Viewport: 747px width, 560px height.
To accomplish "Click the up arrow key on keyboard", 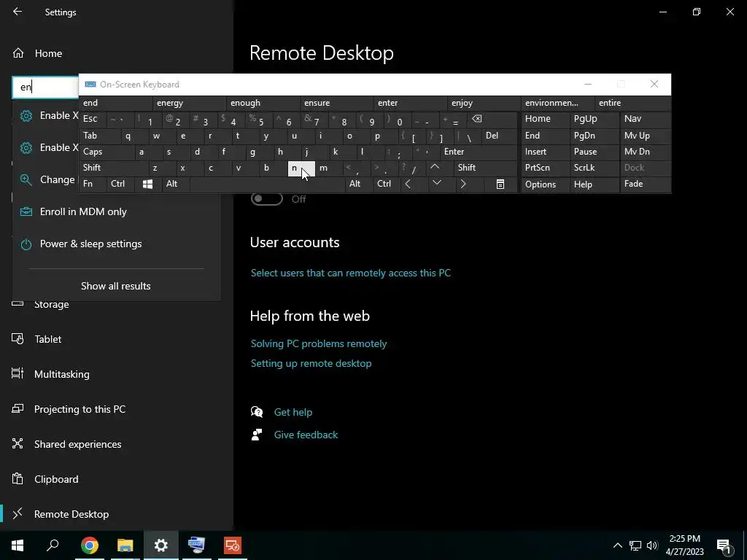I will tap(438, 168).
